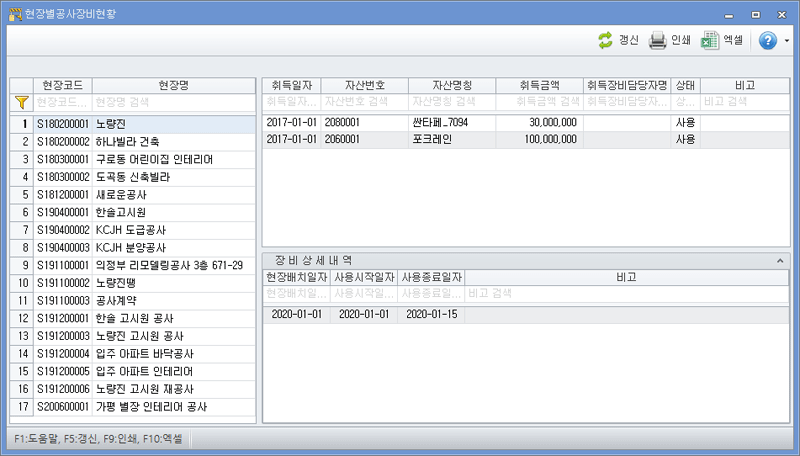This screenshot has height=456, width=800.
Task: Select site row 공사계약
Action: (133, 301)
